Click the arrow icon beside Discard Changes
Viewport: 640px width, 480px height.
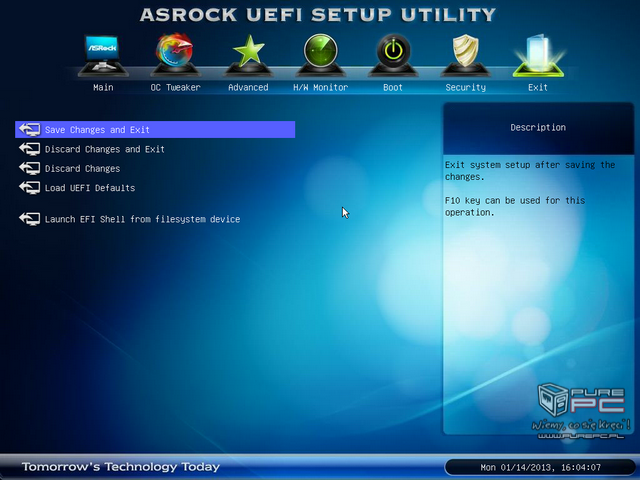29,169
